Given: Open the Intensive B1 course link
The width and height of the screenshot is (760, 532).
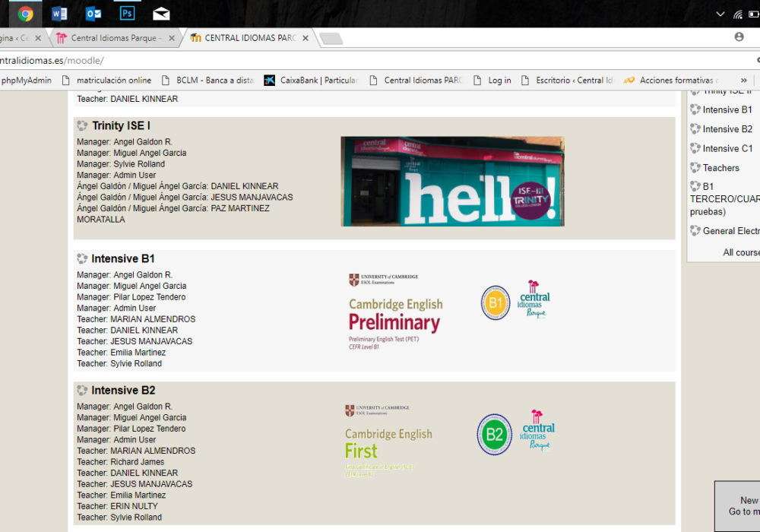Looking at the screenshot, I should tap(122, 259).
